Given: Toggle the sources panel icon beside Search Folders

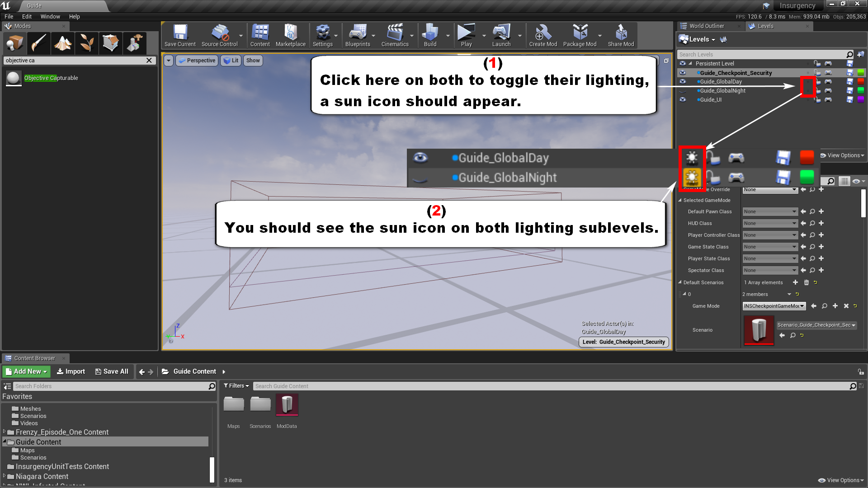Looking at the screenshot, I should click(7, 386).
